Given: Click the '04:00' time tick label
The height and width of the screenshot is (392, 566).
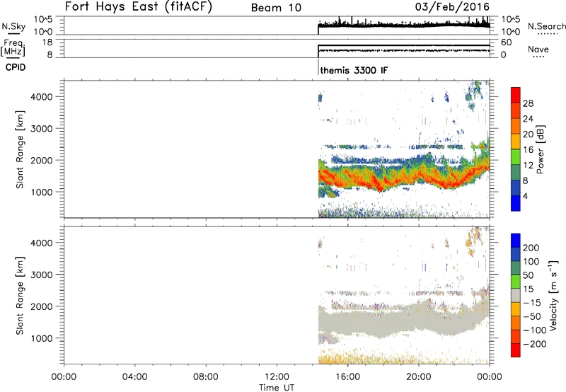Looking at the screenshot, I should [x=135, y=377].
